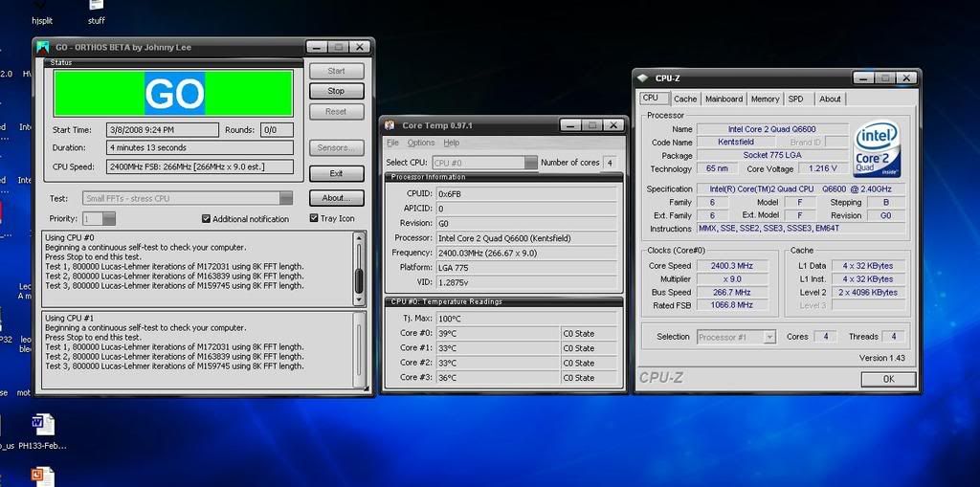Click the ORTHOS title bar app icon

click(43, 48)
